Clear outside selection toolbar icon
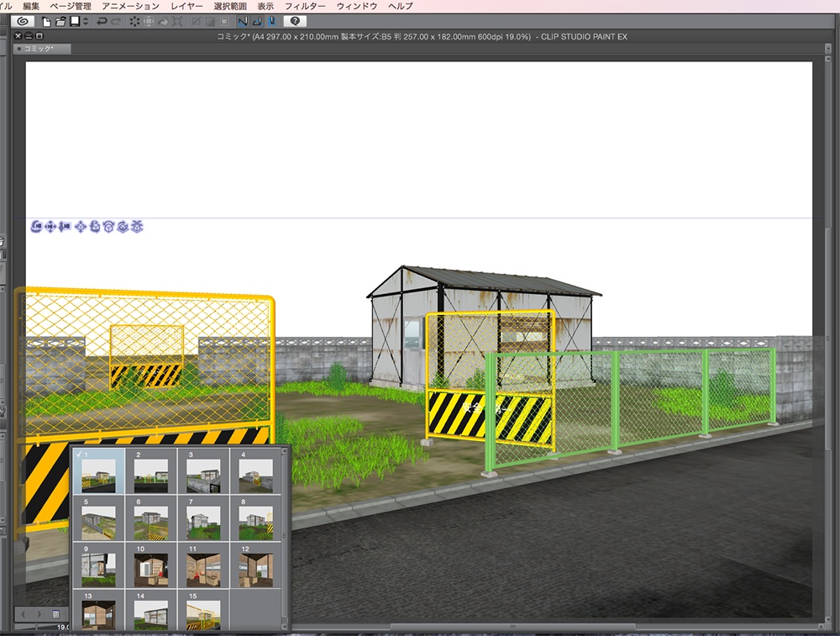The height and width of the screenshot is (636, 840). (x=149, y=22)
